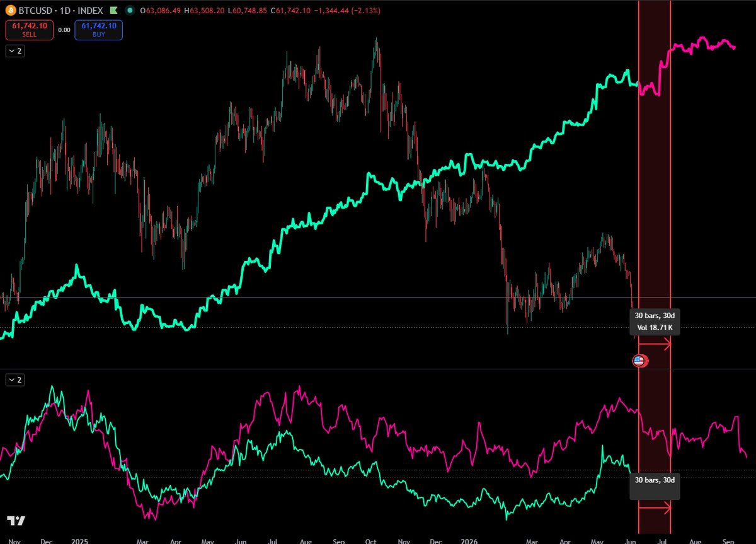This screenshot has width=756, height=544.
Task: Collapse the top pane indicator legend
Action: (15, 52)
